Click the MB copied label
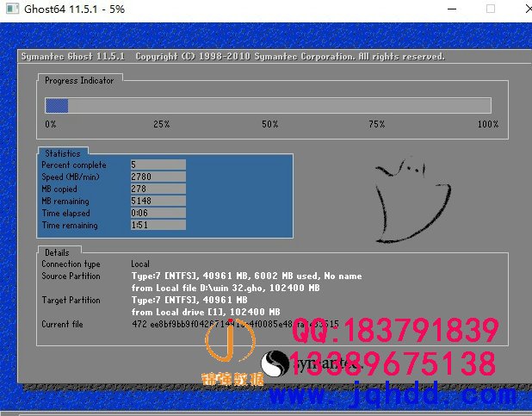Screen dimensions: 532x416 coord(59,189)
